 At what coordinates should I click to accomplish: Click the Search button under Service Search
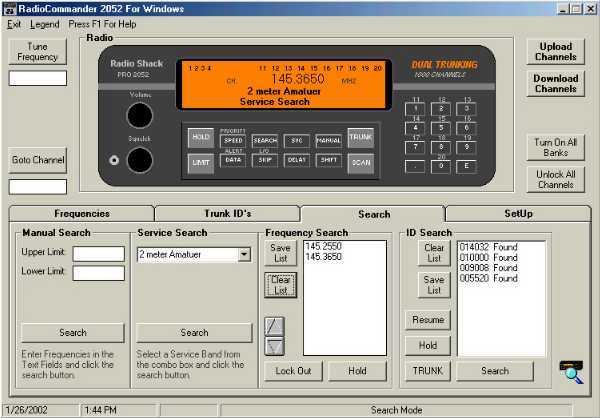point(194,333)
